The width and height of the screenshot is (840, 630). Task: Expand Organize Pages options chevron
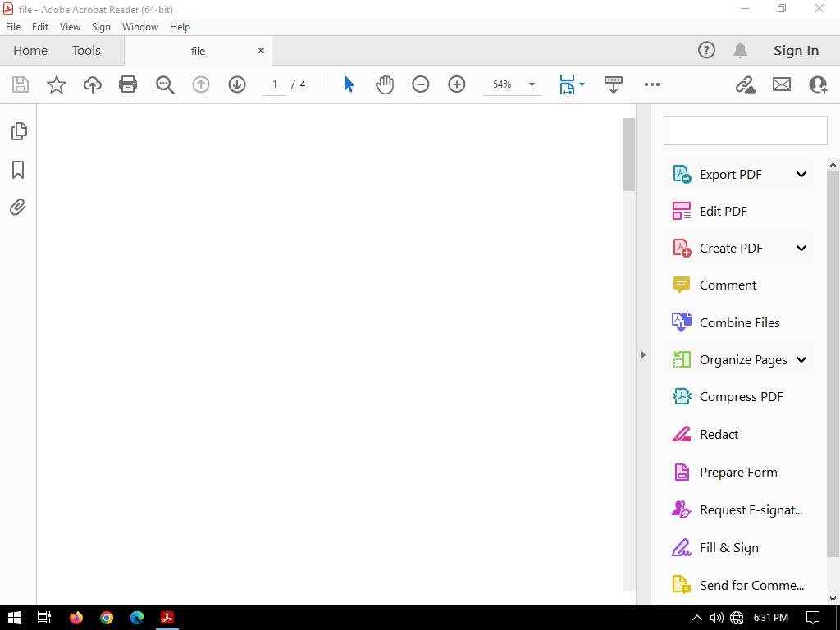[801, 359]
